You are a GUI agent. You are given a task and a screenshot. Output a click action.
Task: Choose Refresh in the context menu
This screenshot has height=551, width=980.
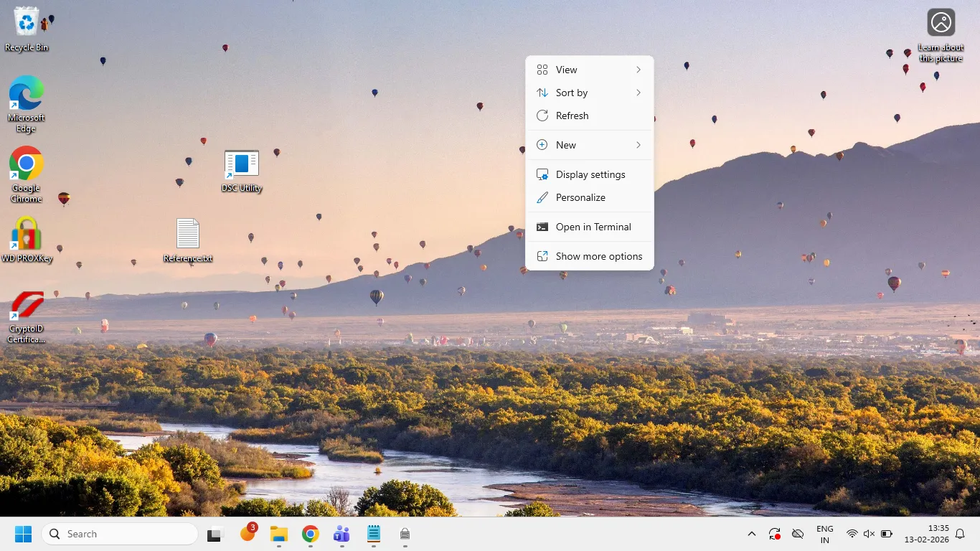pos(590,116)
